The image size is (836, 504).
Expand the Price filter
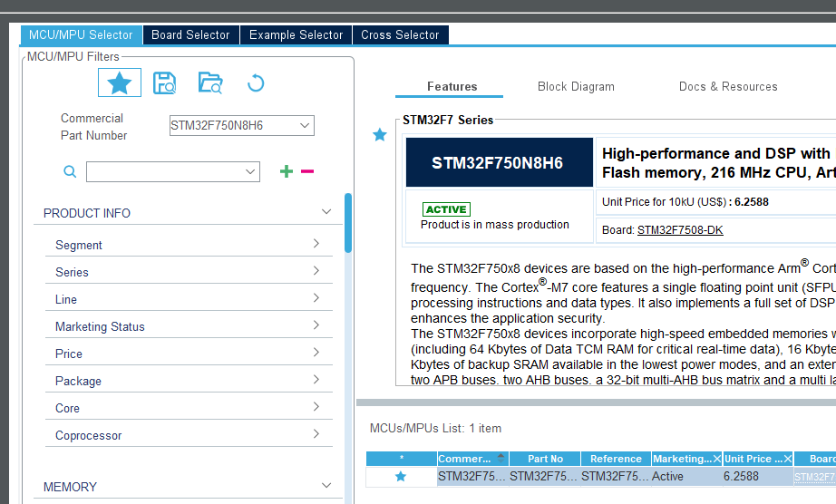coord(316,352)
